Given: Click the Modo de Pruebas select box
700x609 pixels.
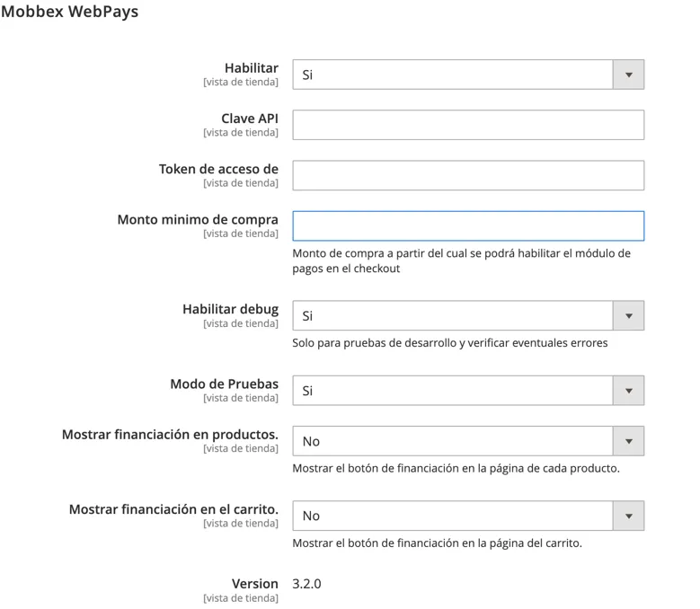Looking at the screenshot, I should click(x=468, y=391).
